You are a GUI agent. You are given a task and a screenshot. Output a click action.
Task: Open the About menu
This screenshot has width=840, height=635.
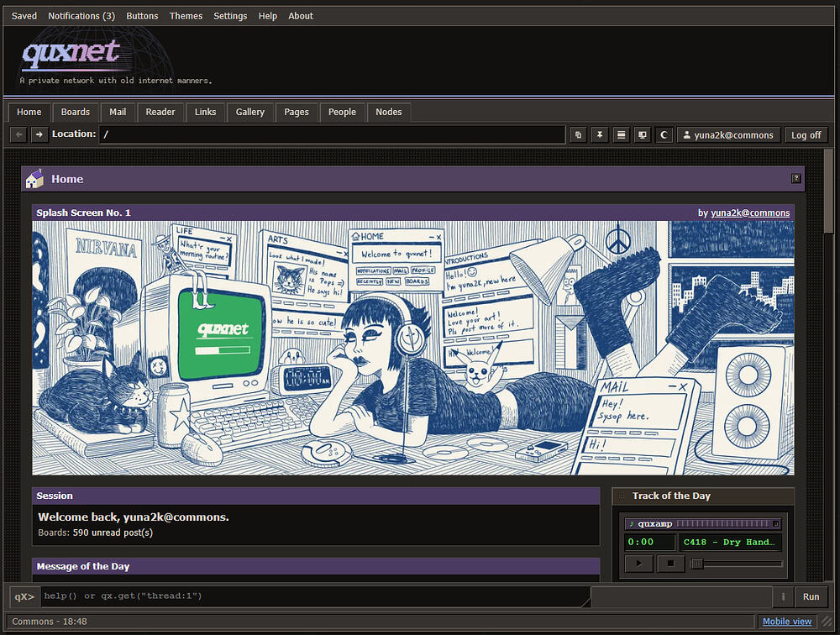(x=301, y=16)
